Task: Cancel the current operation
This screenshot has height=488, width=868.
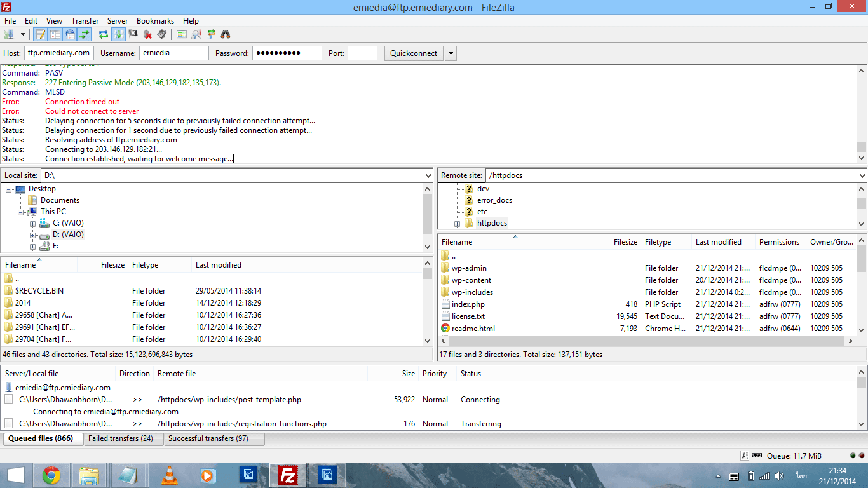Action: coord(133,34)
